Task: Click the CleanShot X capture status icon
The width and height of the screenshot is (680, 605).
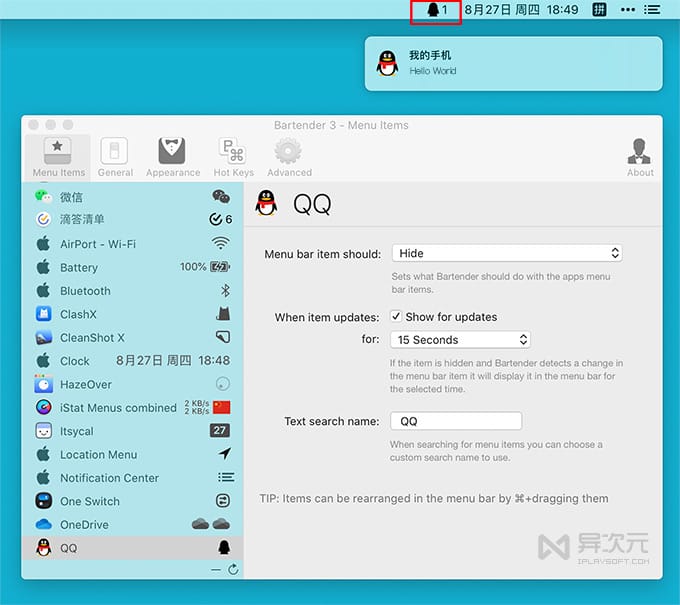Action: tap(223, 337)
